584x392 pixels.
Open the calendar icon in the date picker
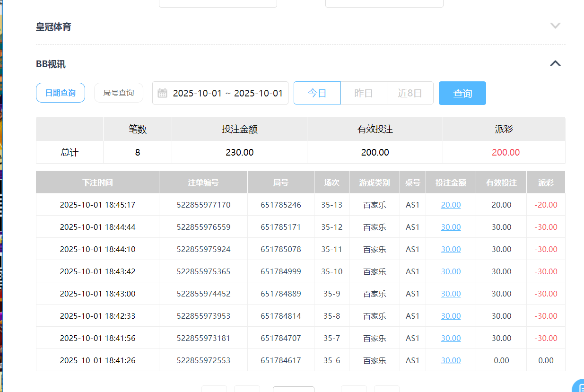(162, 93)
